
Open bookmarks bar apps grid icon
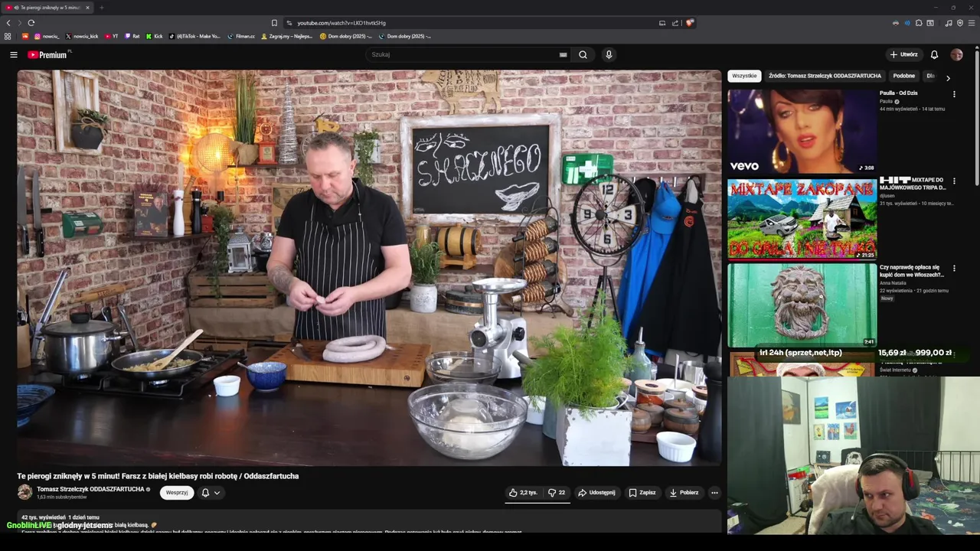(8, 36)
